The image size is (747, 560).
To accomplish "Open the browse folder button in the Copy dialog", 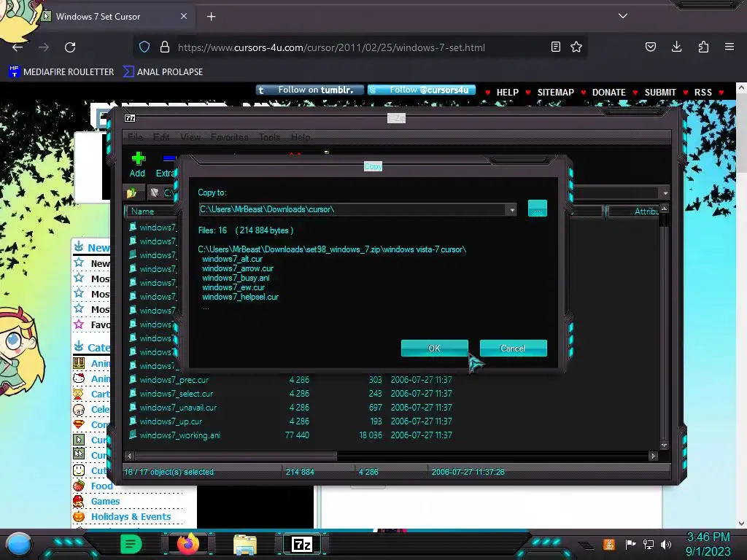I will pyautogui.click(x=538, y=209).
